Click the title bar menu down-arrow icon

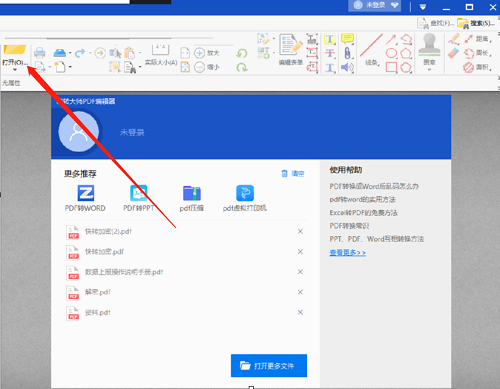point(423,7)
